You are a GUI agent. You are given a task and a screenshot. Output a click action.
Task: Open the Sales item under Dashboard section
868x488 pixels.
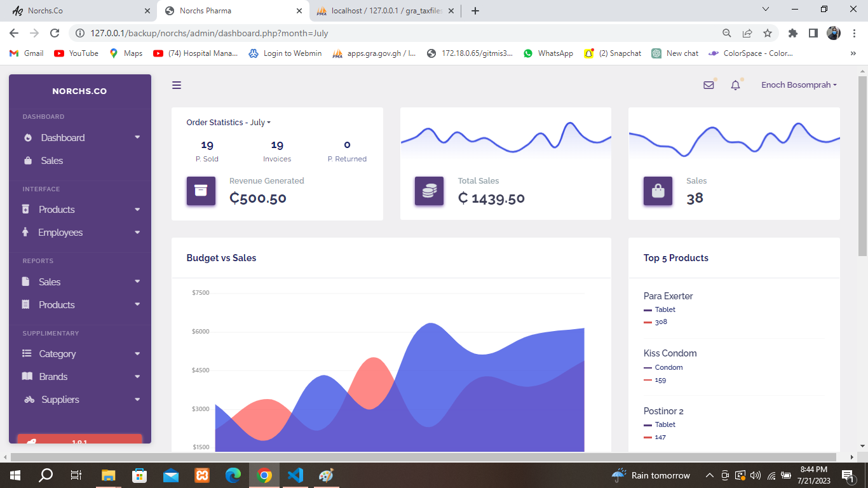51,161
